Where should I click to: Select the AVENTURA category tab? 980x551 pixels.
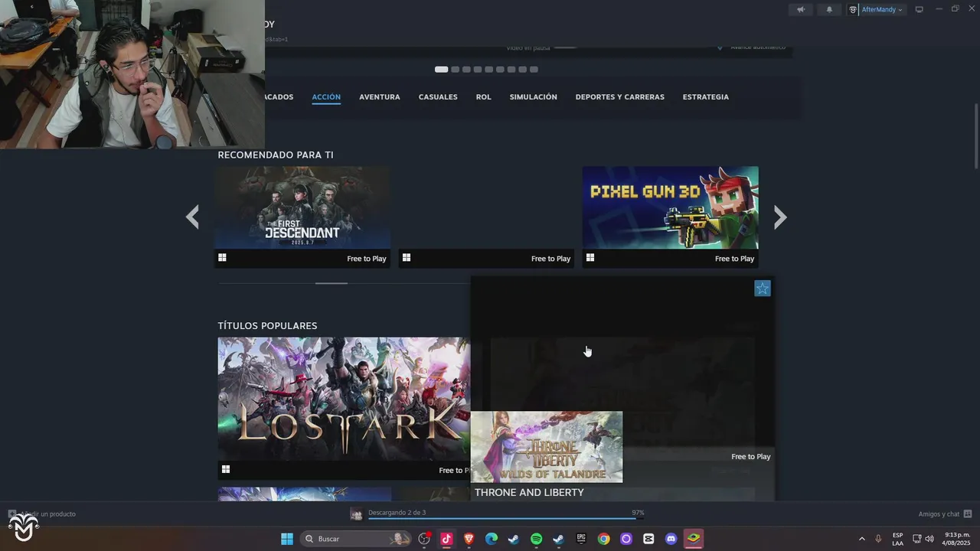380,97
